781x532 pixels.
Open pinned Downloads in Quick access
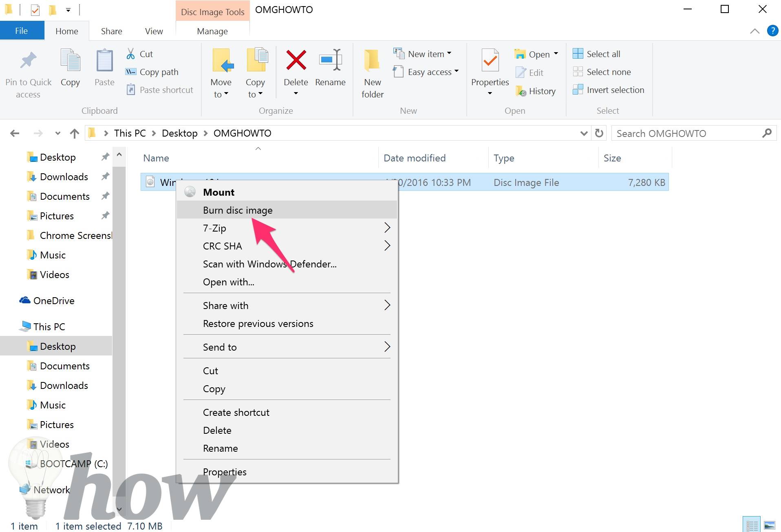(64, 177)
